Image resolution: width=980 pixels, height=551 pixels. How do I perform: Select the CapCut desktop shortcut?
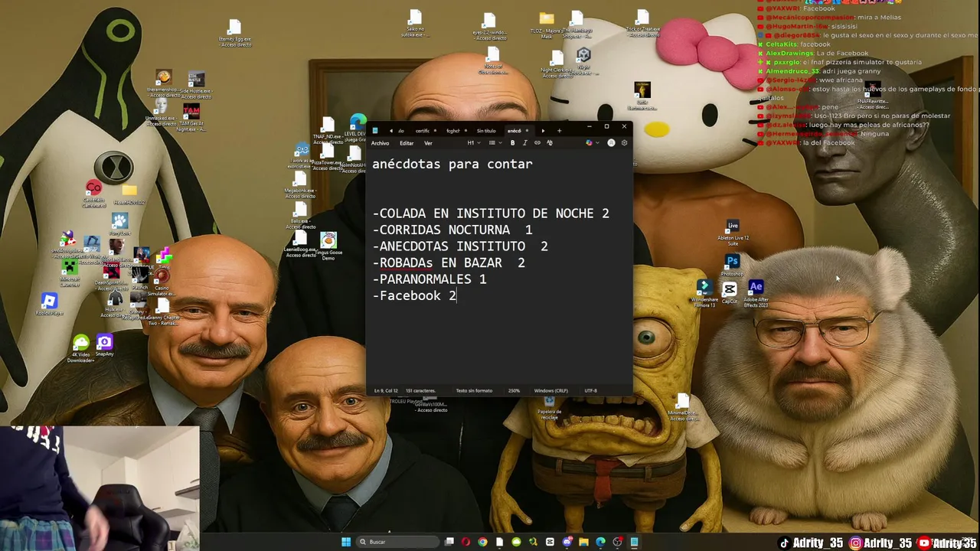coord(729,293)
